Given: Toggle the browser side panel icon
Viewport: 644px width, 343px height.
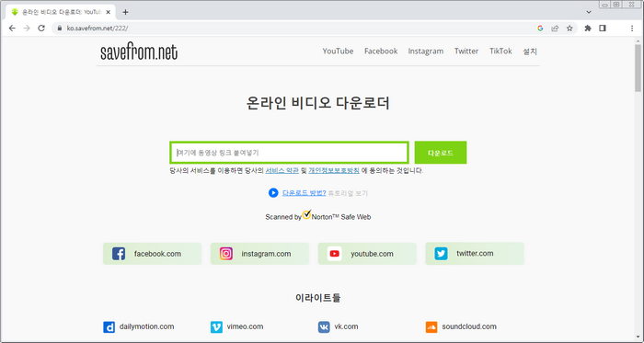Looking at the screenshot, I should 603,29.
